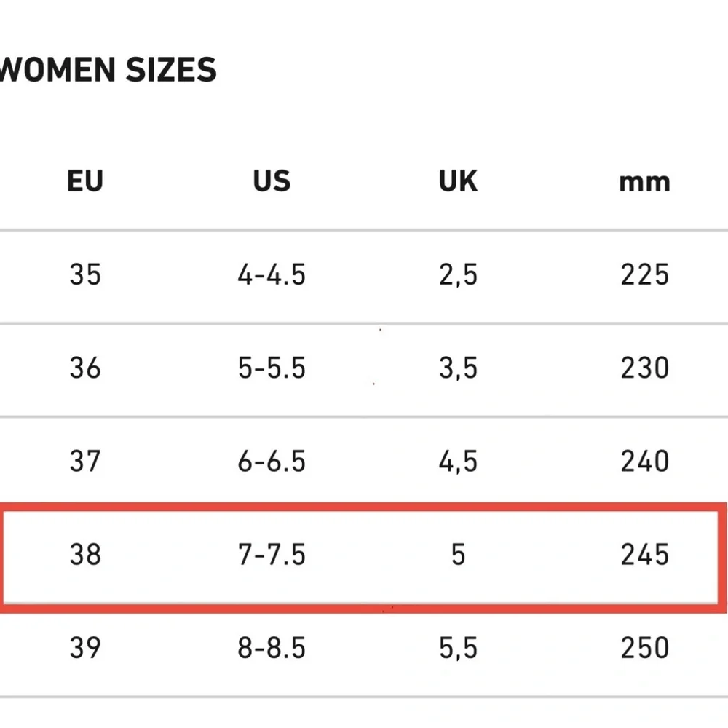Select UK size 2,5 cell
Viewport: 728px width, 728px height.
(x=458, y=275)
